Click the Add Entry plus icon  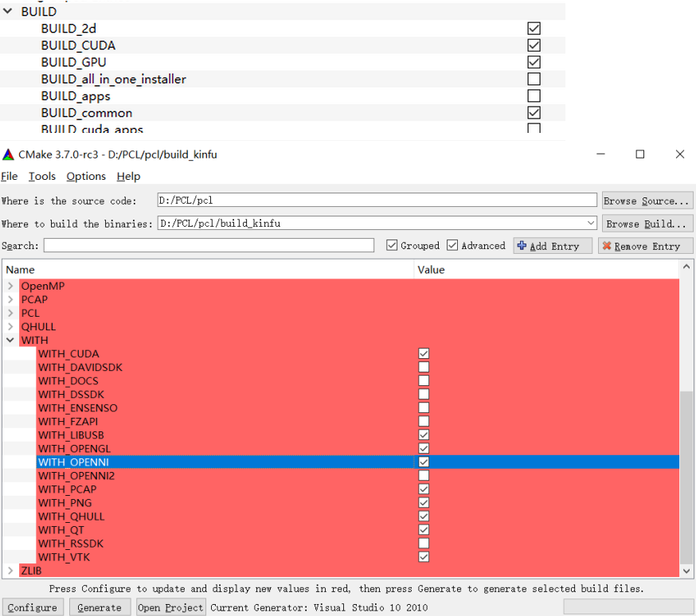click(522, 246)
